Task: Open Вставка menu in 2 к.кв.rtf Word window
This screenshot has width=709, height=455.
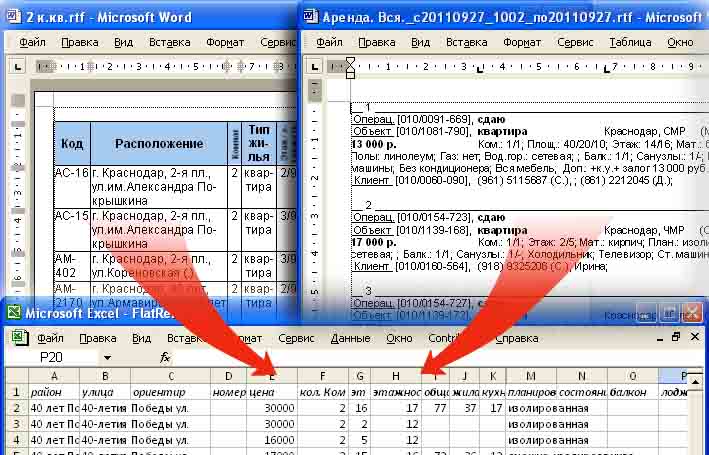Action: click(170, 43)
